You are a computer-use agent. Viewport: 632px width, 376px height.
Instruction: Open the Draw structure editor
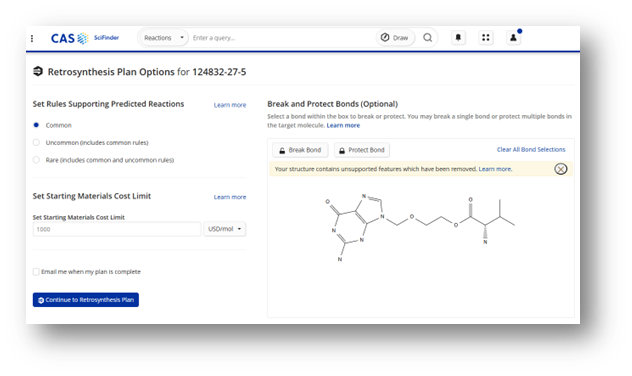395,37
